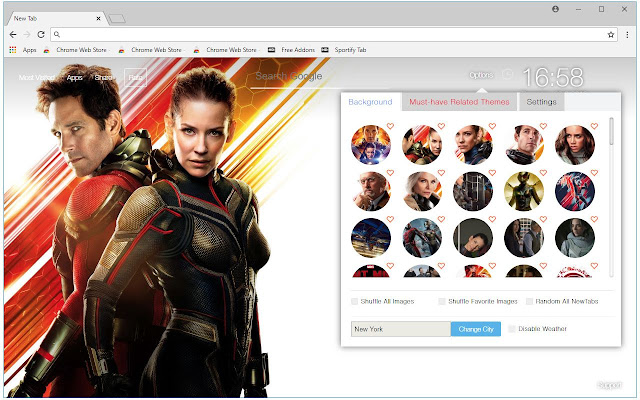
Task: Click the Support link at bottom
Action: click(609, 385)
